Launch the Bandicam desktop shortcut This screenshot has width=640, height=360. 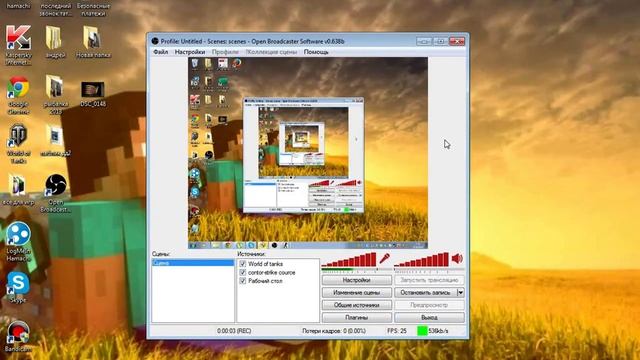click(x=18, y=336)
